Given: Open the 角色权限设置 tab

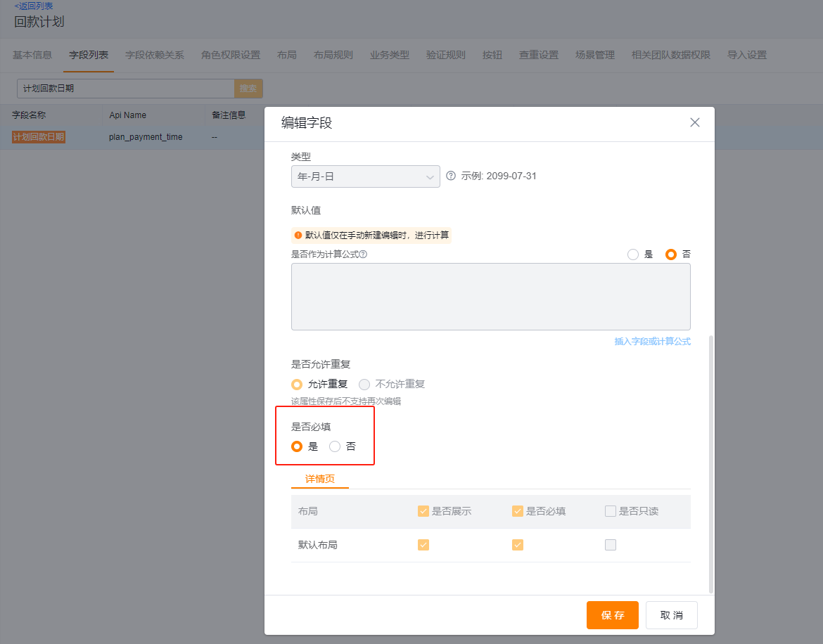Looking at the screenshot, I should pos(231,55).
